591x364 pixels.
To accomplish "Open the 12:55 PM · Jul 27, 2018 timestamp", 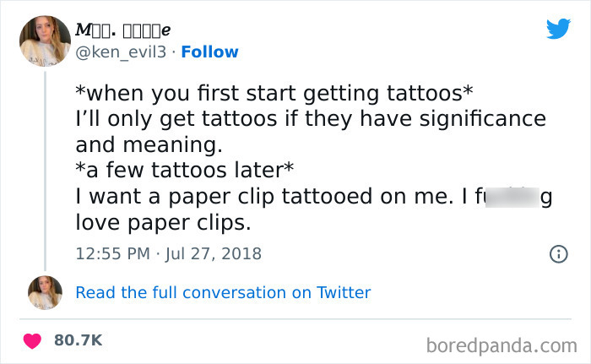I will coord(169,253).
